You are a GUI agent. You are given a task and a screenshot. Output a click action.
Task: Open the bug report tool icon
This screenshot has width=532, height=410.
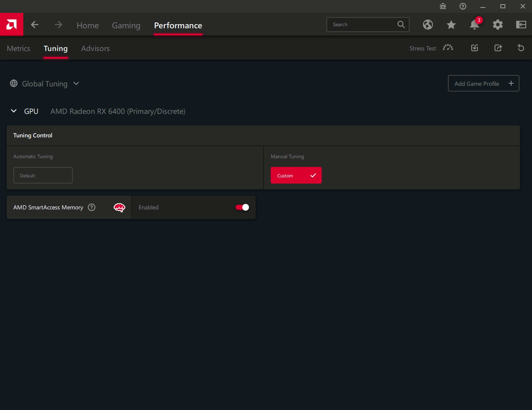tap(443, 6)
